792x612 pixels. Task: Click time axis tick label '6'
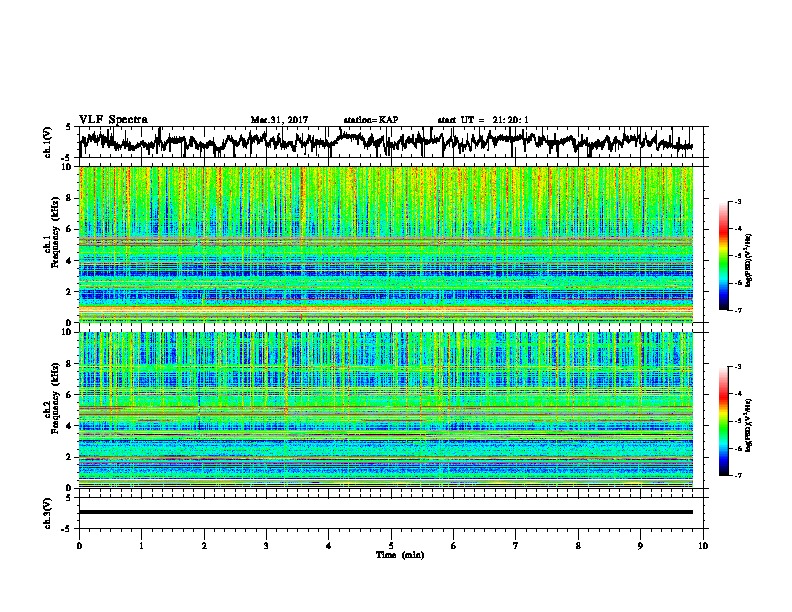point(454,546)
